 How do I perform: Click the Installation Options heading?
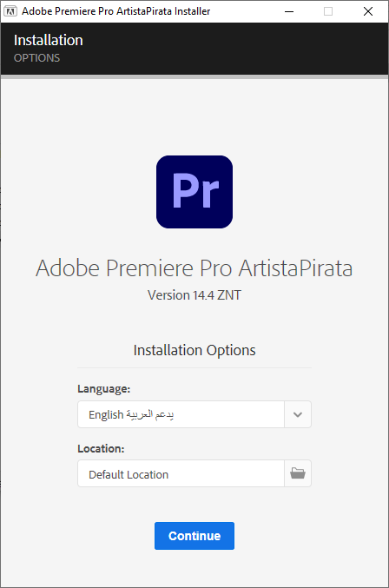(x=194, y=350)
